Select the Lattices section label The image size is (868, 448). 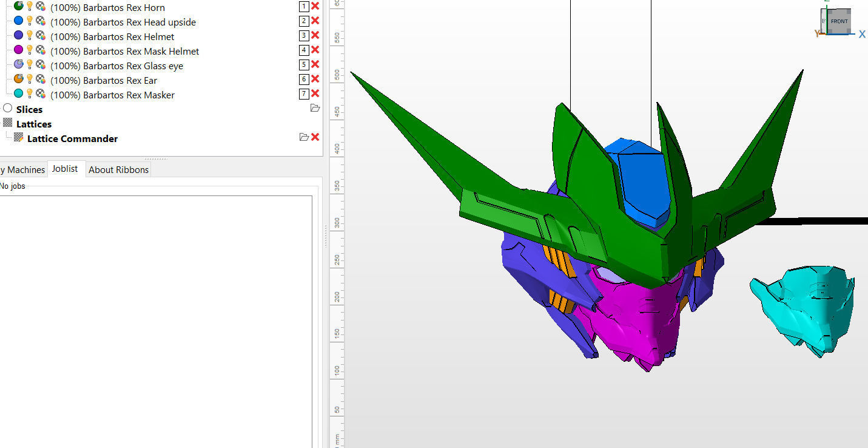click(x=34, y=124)
